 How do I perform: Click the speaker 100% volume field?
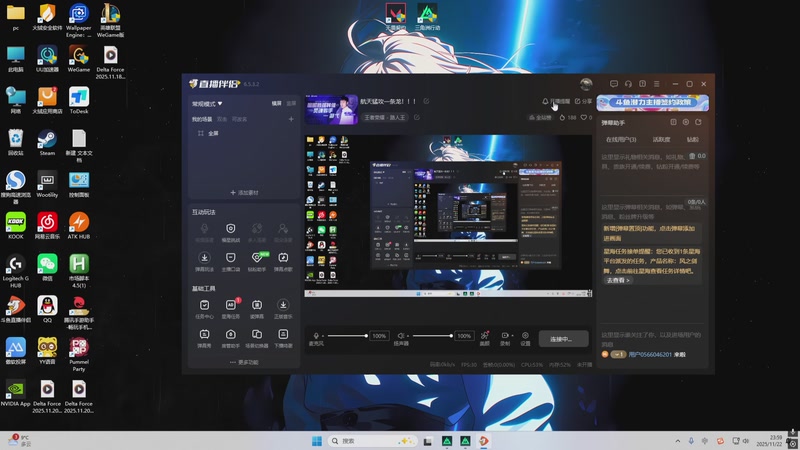[464, 336]
